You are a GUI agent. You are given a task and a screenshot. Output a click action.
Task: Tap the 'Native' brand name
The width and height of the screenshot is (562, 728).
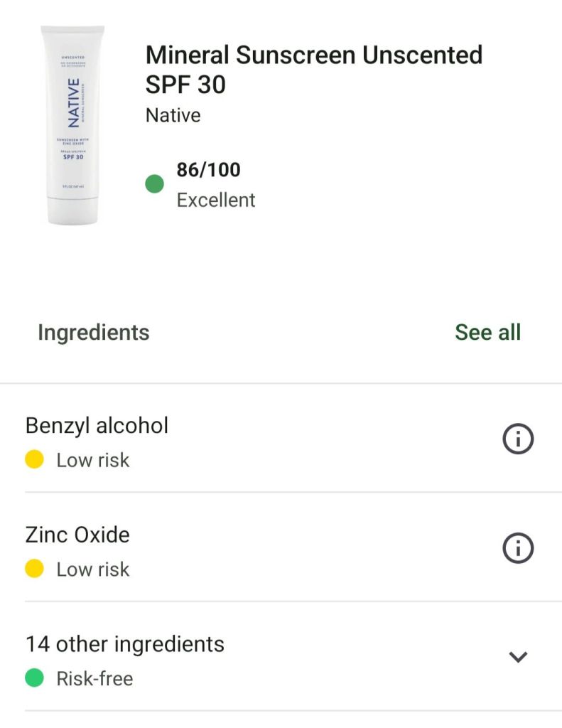pos(173,115)
